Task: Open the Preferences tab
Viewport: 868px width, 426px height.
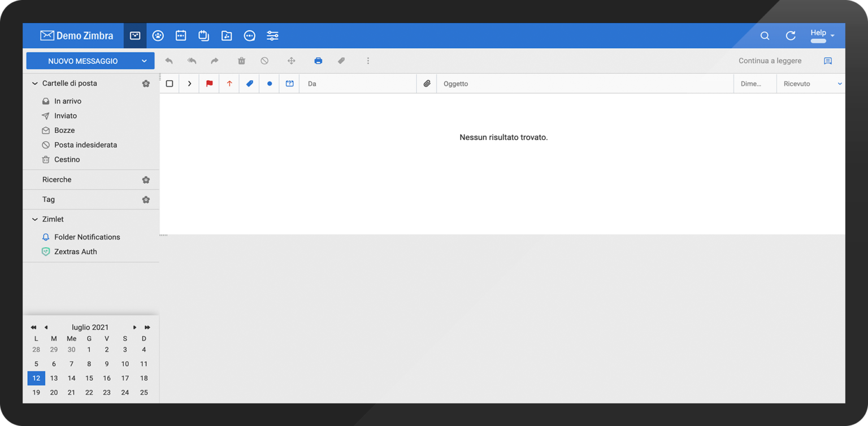Action: tap(272, 36)
